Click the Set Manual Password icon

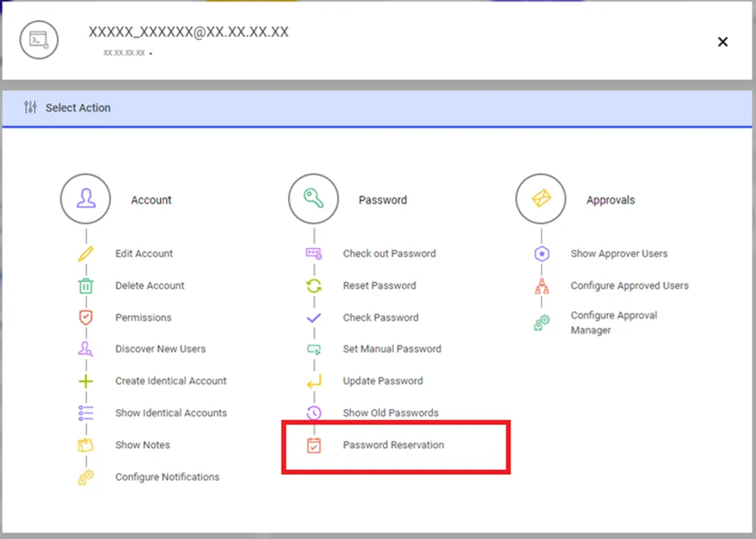[x=314, y=349]
